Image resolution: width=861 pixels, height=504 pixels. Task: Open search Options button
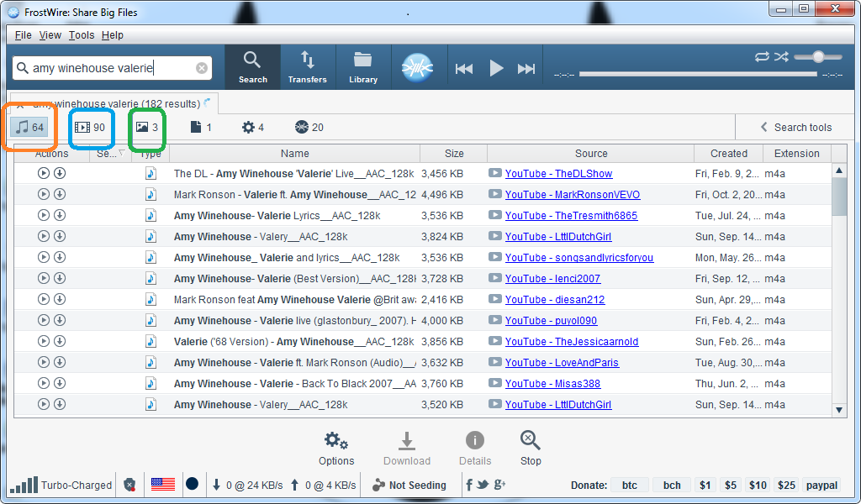point(336,449)
